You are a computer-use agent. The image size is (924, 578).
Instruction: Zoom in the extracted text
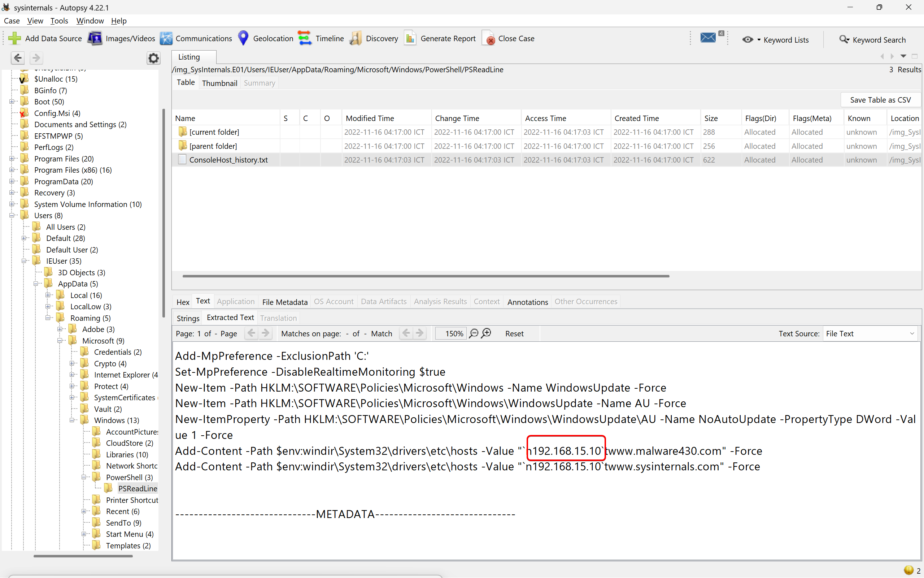pos(487,333)
